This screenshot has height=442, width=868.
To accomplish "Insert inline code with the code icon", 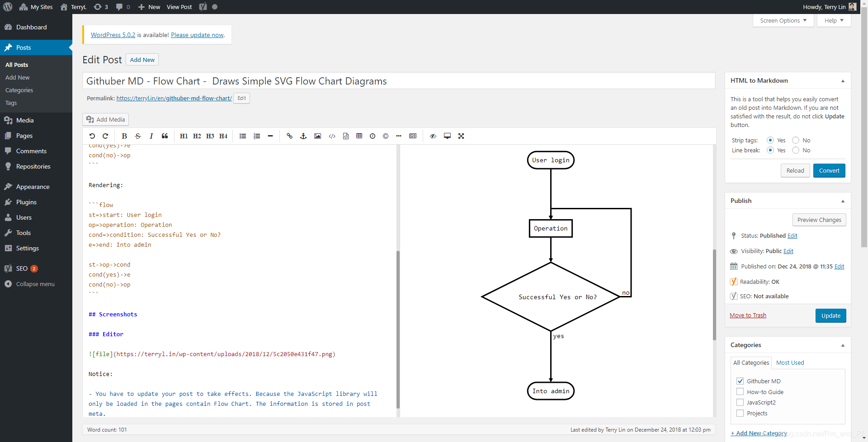I will tap(332, 136).
